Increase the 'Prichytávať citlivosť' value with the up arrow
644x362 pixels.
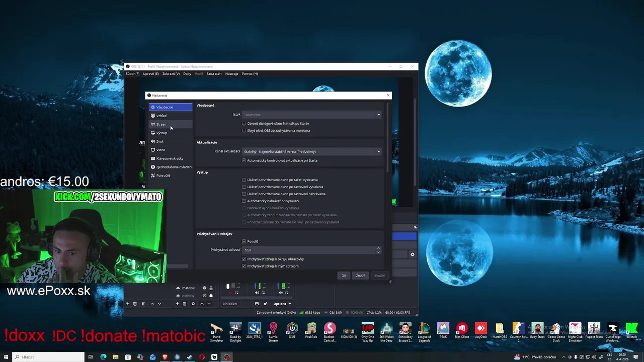(378, 248)
